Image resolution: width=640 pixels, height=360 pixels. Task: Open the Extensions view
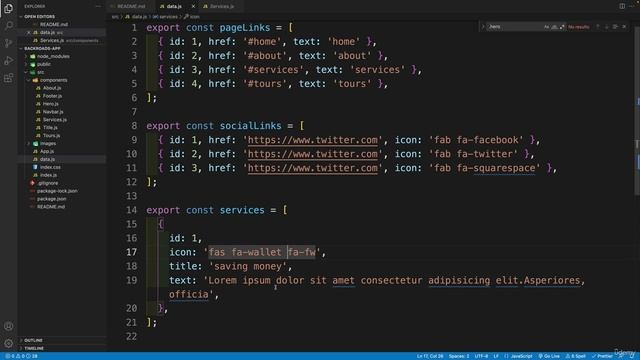click(8, 78)
